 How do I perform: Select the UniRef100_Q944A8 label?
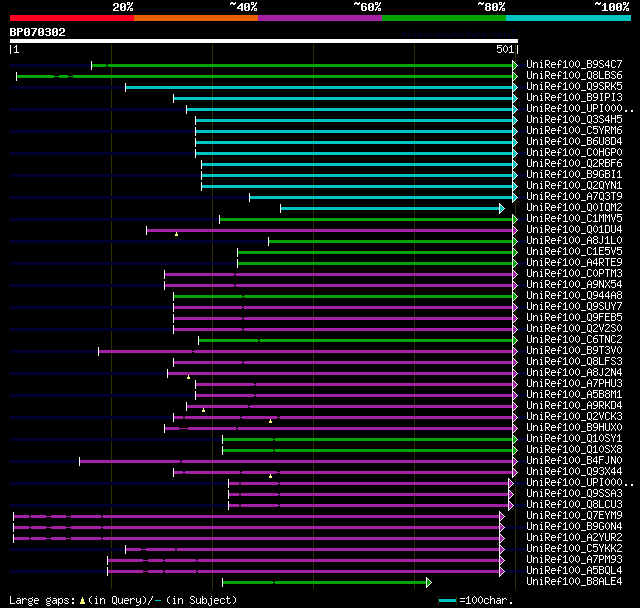pyautogui.click(x=574, y=296)
